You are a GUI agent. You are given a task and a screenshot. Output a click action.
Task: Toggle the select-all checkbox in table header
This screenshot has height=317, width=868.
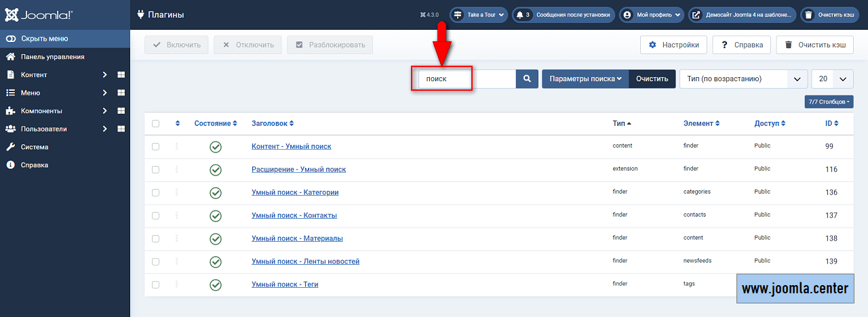156,123
